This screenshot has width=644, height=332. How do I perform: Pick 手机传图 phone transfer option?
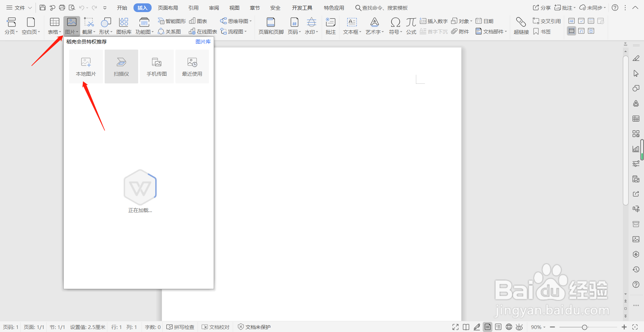click(x=157, y=66)
